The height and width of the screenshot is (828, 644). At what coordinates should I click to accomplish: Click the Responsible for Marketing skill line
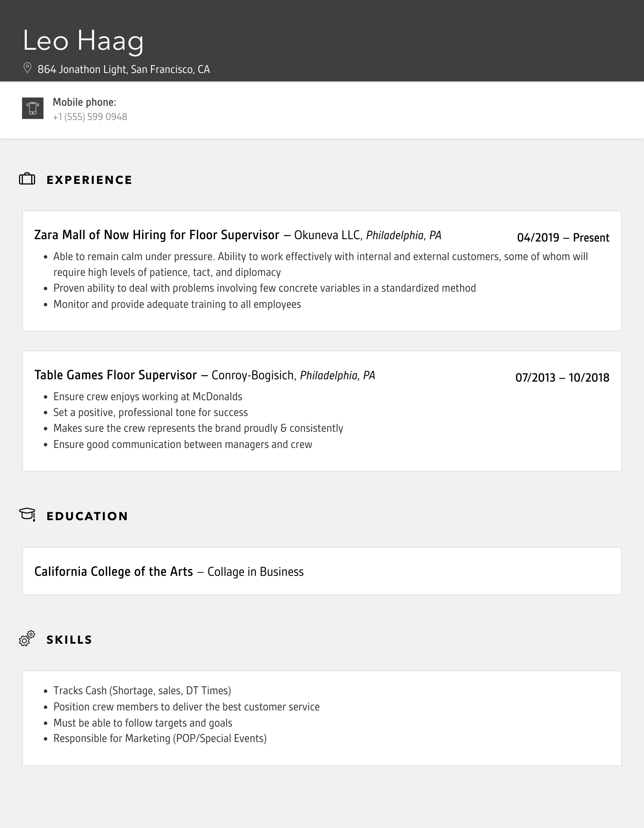click(160, 738)
